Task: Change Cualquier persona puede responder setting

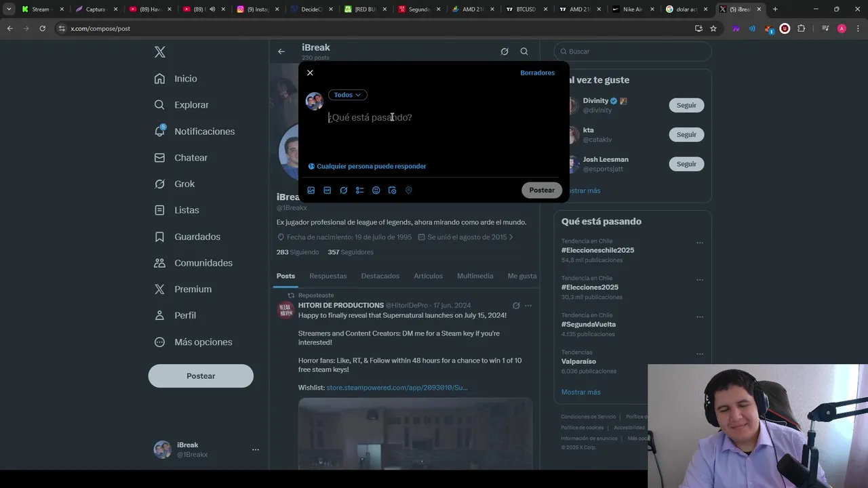Action: pos(367,166)
